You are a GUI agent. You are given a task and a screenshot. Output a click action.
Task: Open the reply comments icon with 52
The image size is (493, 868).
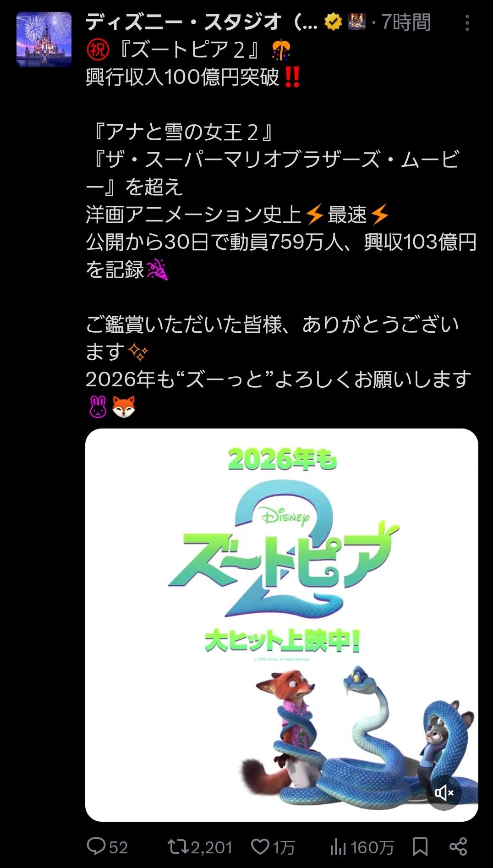(97, 846)
